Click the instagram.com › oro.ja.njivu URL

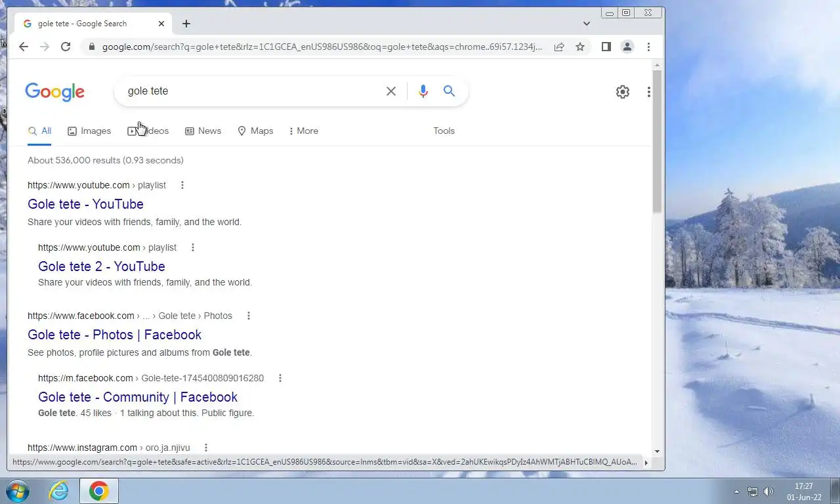[109, 448]
